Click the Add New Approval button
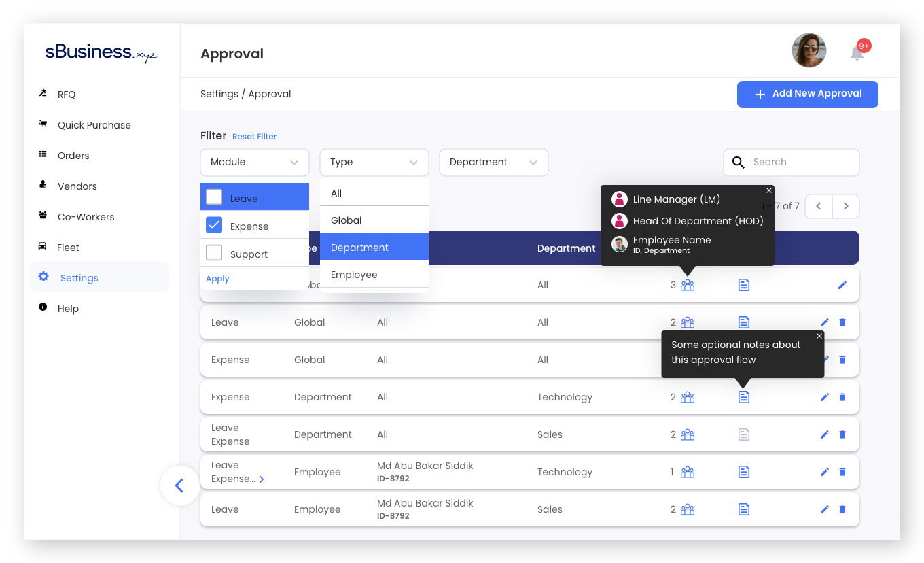This screenshot has height=563, width=924. point(807,95)
